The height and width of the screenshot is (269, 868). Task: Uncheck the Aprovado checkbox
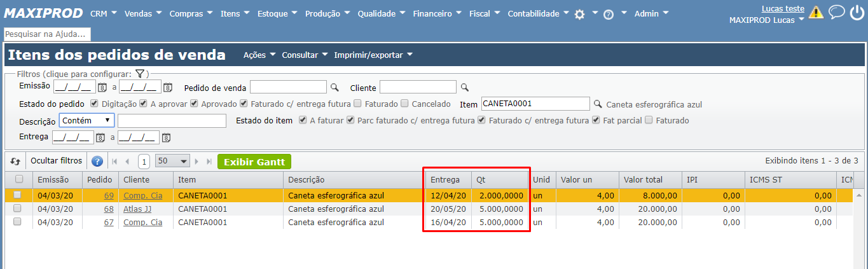[x=194, y=104]
